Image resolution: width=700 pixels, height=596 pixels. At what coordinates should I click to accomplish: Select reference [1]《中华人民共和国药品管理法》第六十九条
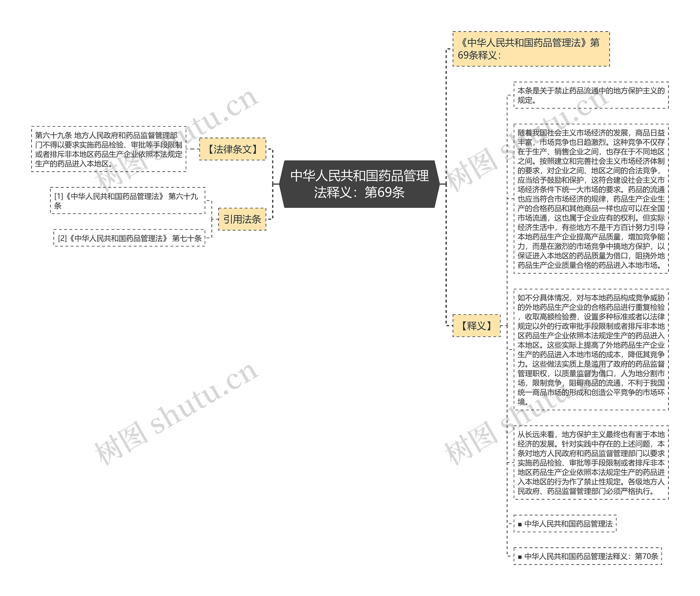pyautogui.click(x=128, y=201)
